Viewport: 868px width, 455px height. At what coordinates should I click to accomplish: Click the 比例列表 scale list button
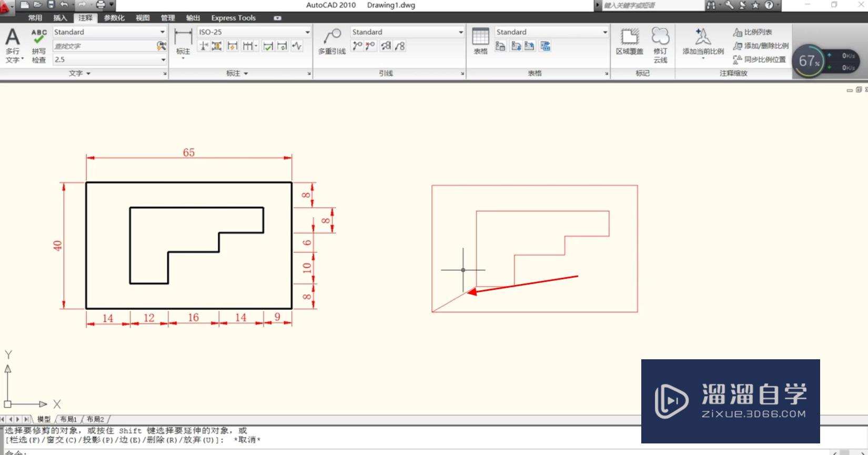753,32
